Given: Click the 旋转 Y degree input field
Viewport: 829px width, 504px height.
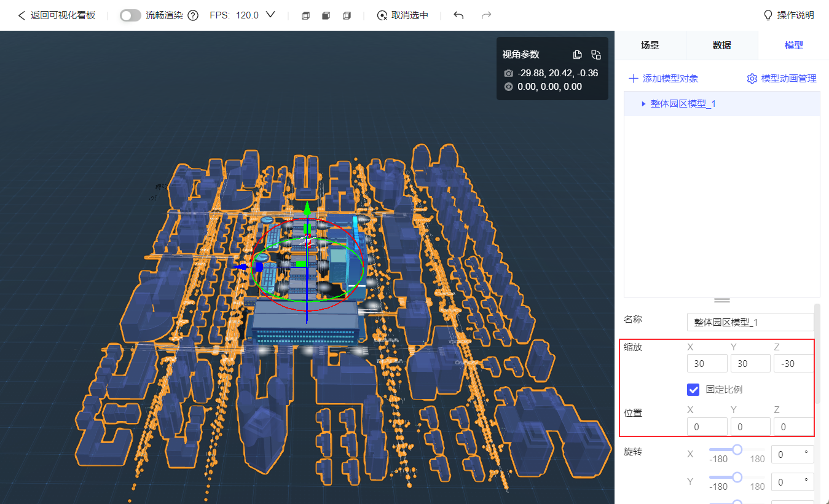Looking at the screenshot, I should coord(792,482).
